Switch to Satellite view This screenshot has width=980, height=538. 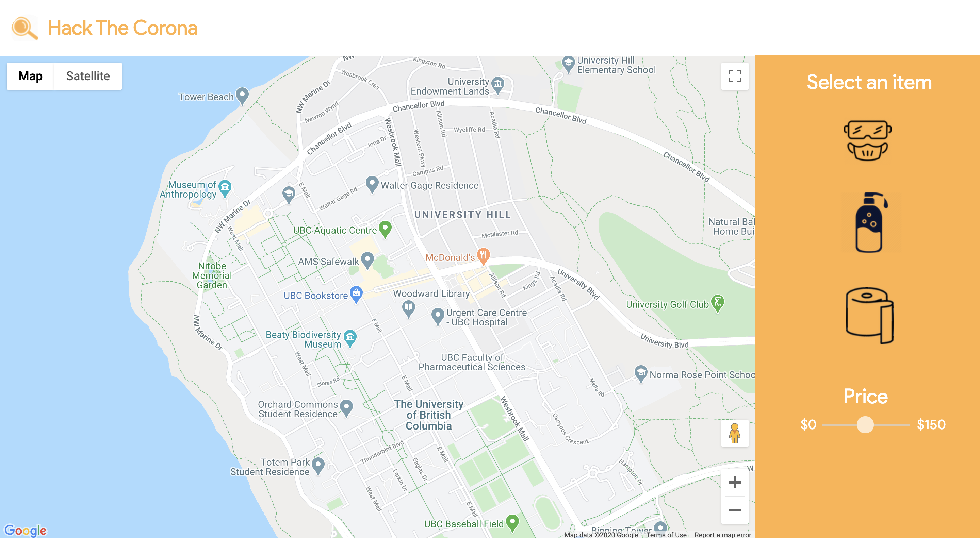coord(88,76)
